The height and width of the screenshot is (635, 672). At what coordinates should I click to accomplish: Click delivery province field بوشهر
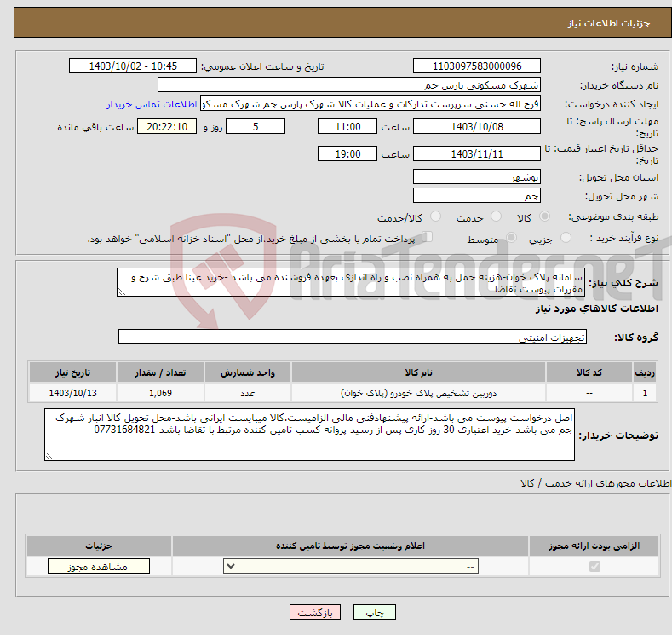tap(477, 176)
